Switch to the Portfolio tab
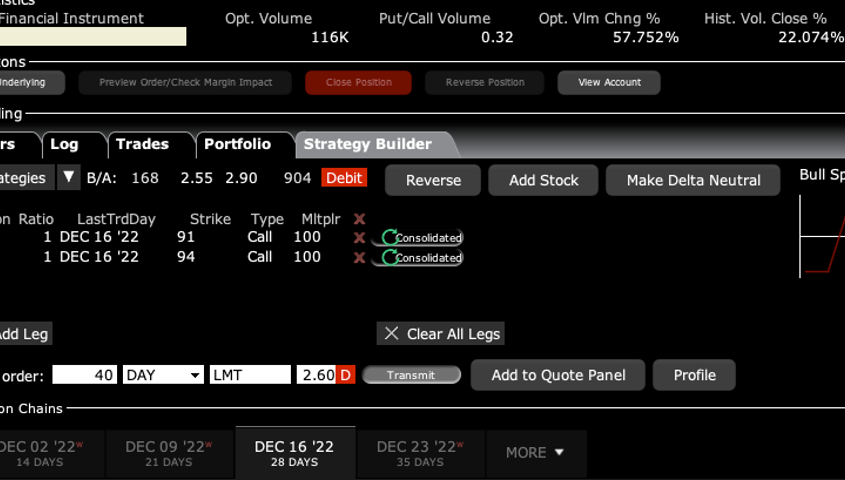Image resolution: width=845 pixels, height=480 pixels. pyautogui.click(x=237, y=144)
